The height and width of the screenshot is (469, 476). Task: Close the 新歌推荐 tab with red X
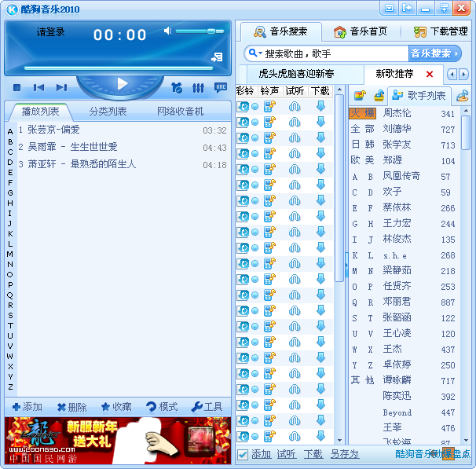coord(429,74)
